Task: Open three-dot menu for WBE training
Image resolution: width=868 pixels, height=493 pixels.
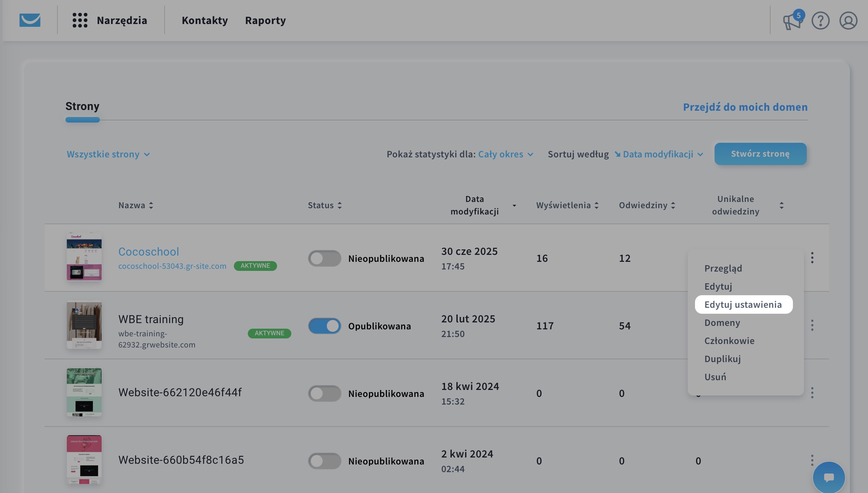Action: pos(812,325)
